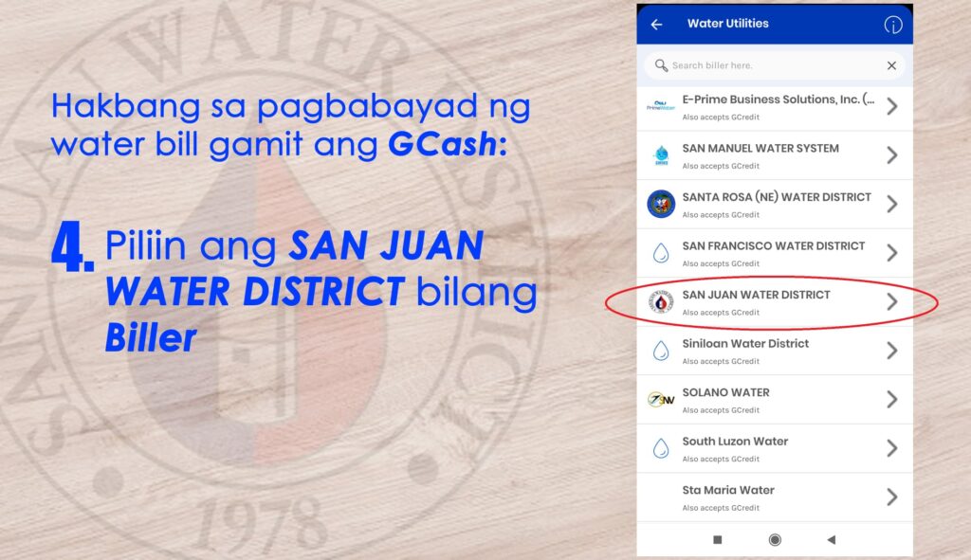
Task: Open the info icon in the header
Action: pos(892,25)
